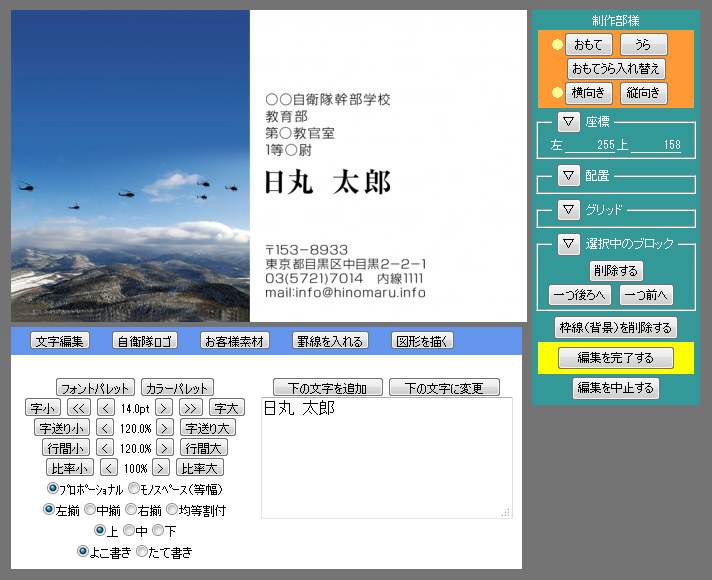The height and width of the screenshot is (580, 712).
Task: Choose 左揃 alignment
Action: pyautogui.click(x=49, y=509)
